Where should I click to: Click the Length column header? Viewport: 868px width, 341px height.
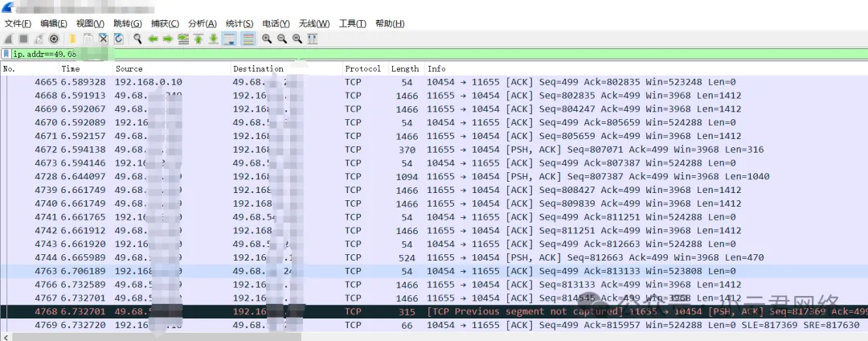pos(405,69)
